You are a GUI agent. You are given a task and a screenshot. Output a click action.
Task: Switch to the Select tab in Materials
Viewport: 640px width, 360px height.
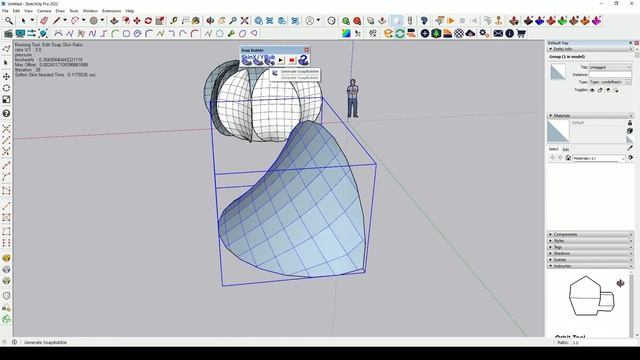point(553,149)
